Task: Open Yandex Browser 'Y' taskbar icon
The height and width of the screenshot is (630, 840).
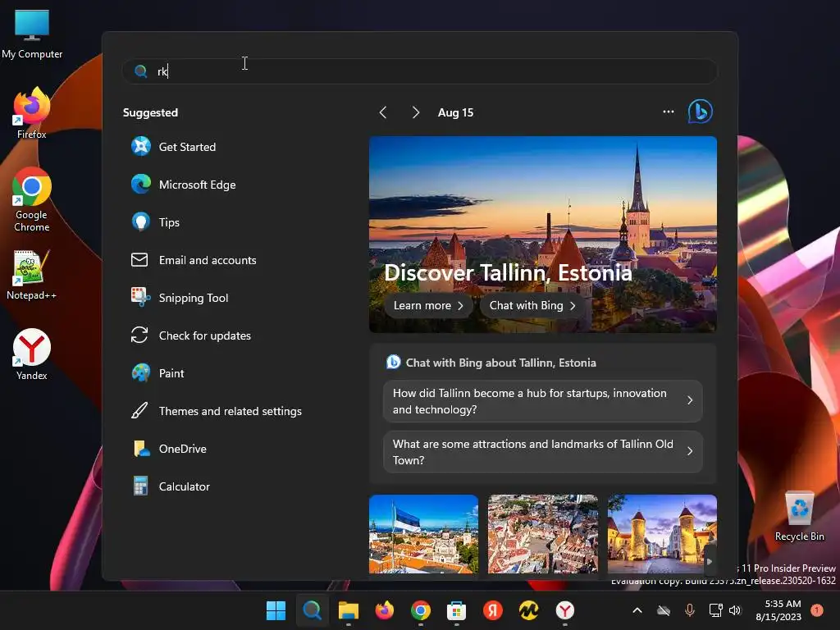Action: point(564,610)
